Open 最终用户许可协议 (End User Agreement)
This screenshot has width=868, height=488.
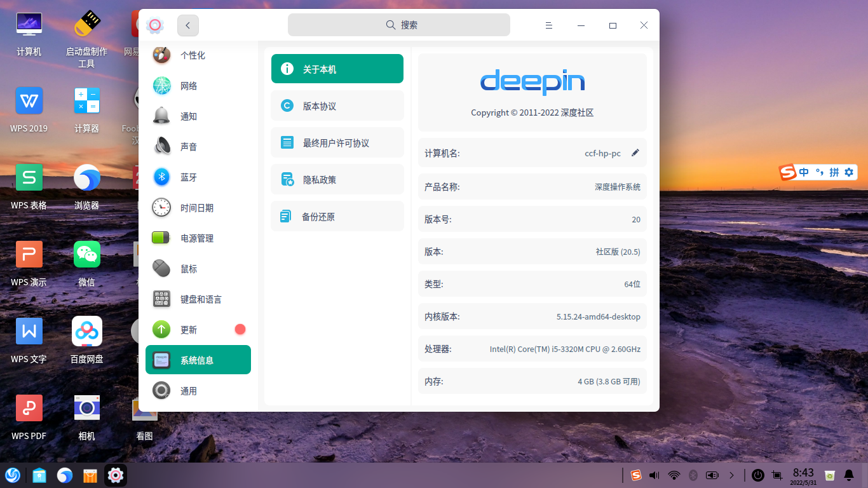[337, 142]
